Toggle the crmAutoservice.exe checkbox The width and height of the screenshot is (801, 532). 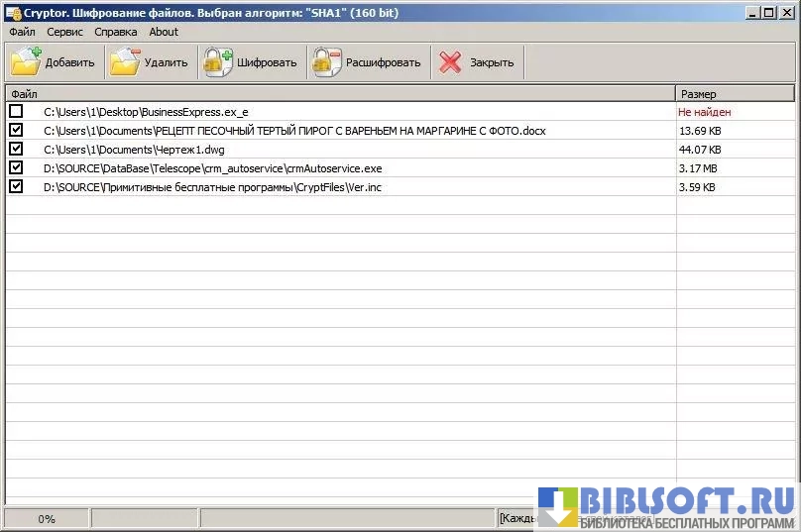pyautogui.click(x=16, y=167)
